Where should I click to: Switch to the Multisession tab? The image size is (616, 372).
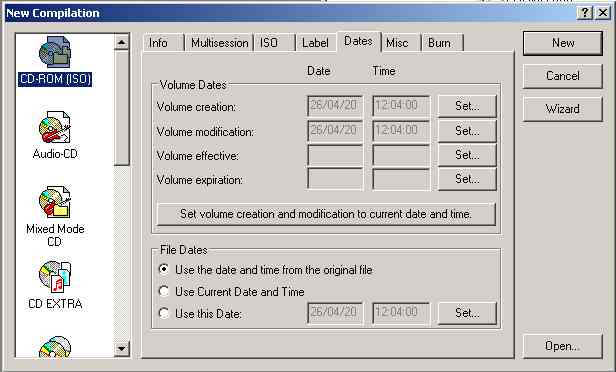pyautogui.click(x=219, y=43)
